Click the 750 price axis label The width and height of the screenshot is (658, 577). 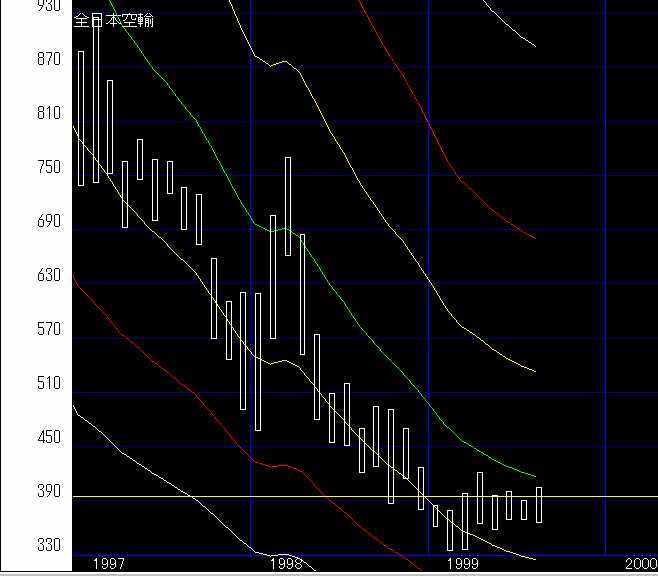(x=47, y=168)
